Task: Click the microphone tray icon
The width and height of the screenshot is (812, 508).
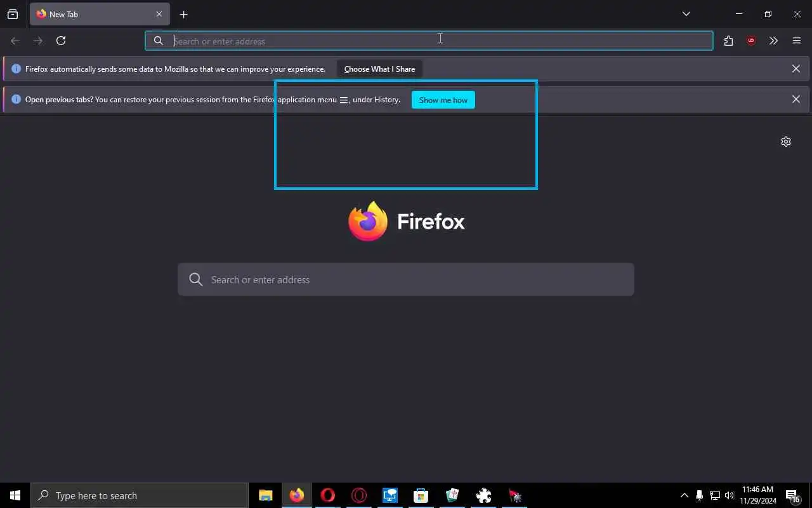Action: pos(699,495)
